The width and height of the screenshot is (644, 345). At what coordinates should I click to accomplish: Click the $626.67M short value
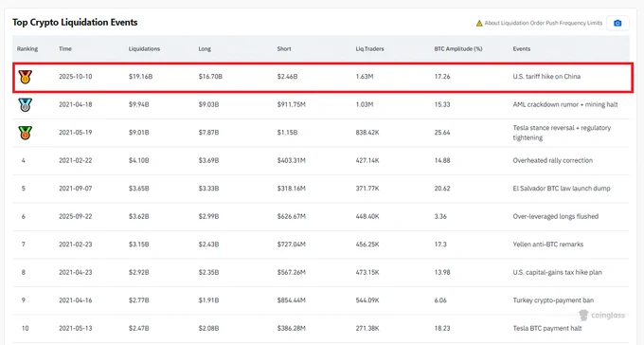[x=291, y=216]
